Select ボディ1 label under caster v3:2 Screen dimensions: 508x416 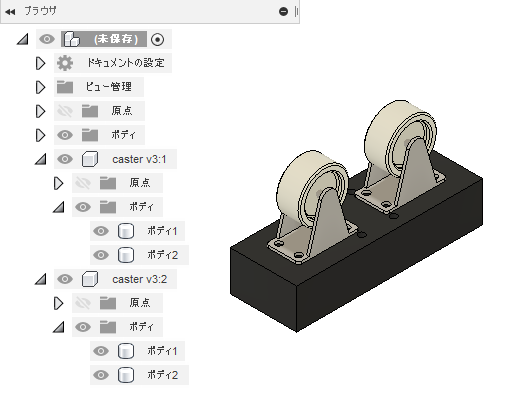tap(162, 351)
